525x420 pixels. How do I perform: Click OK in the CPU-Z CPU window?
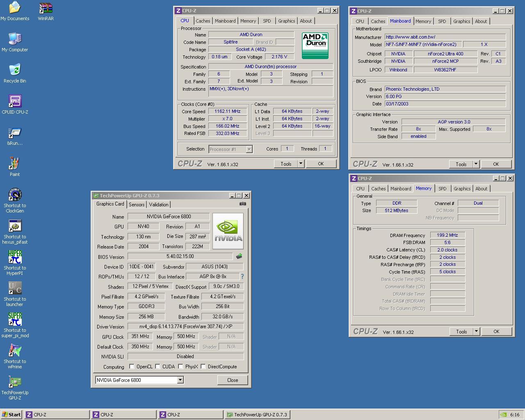(x=321, y=164)
